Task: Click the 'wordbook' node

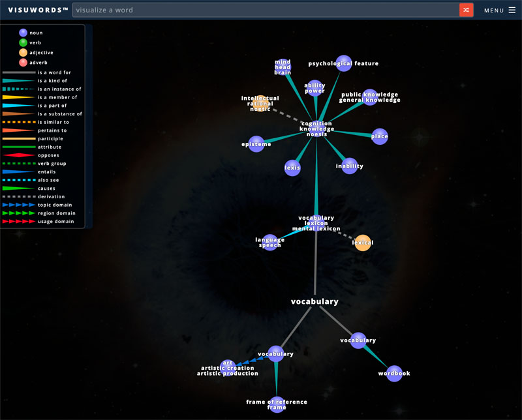Action: click(x=394, y=374)
